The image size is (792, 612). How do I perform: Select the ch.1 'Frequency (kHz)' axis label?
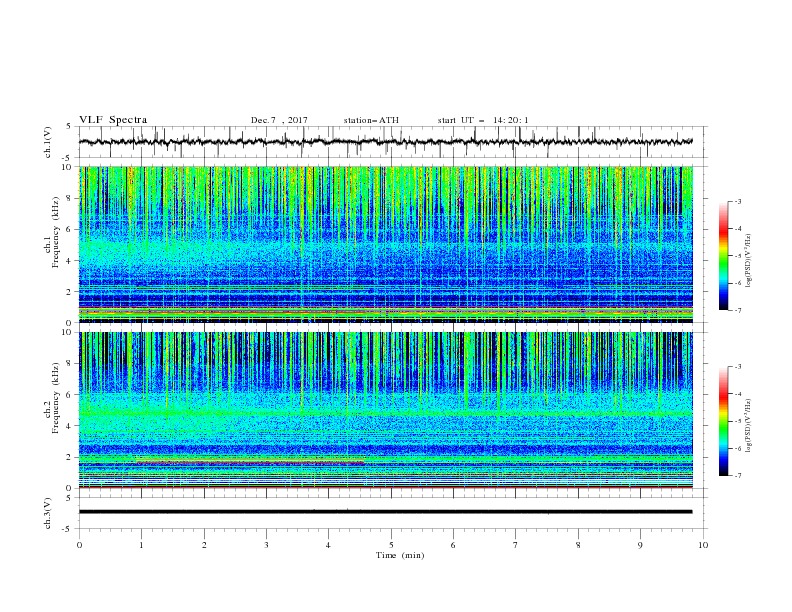click(56, 232)
